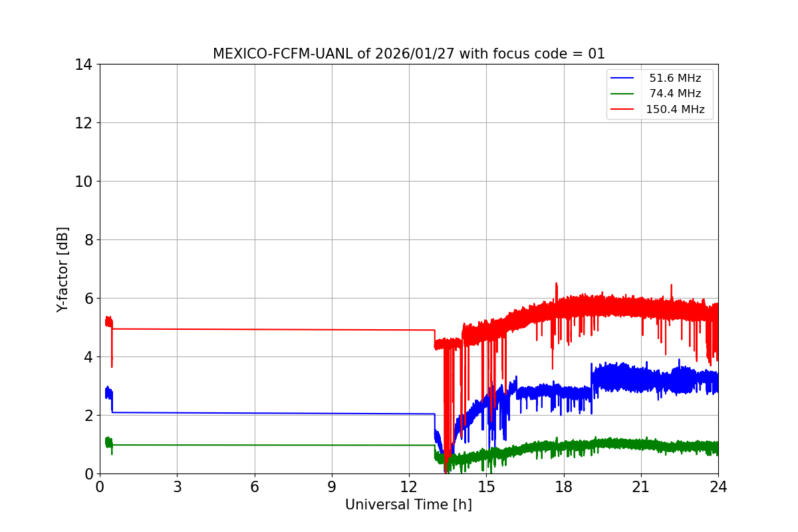
Task: Click the x-axis tick label 9
Action: (x=332, y=487)
